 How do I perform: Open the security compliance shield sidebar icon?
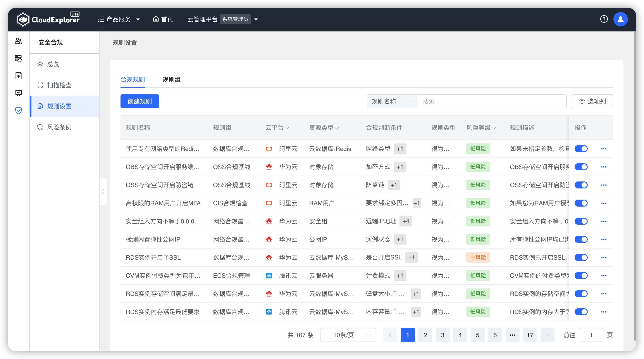[19, 110]
